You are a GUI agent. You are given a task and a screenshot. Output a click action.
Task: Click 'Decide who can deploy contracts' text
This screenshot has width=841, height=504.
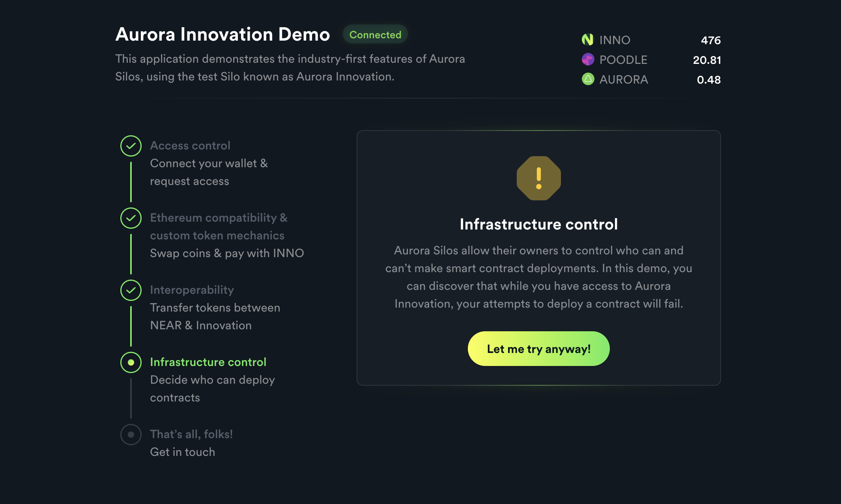click(x=213, y=389)
